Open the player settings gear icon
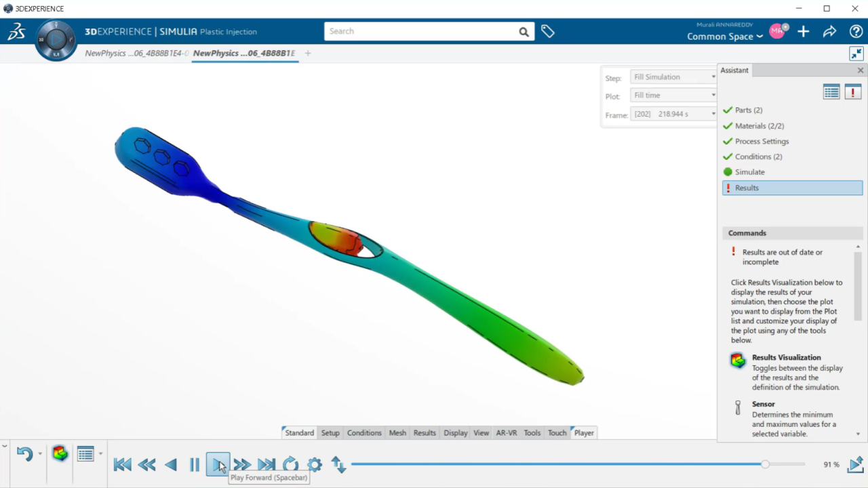Viewport: 868px width, 488px height. [315, 464]
